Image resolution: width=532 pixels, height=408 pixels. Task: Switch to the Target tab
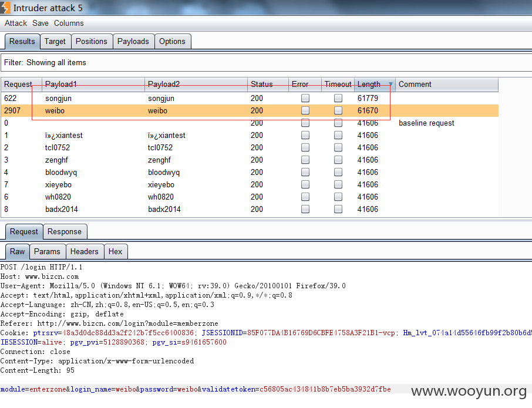click(x=55, y=41)
